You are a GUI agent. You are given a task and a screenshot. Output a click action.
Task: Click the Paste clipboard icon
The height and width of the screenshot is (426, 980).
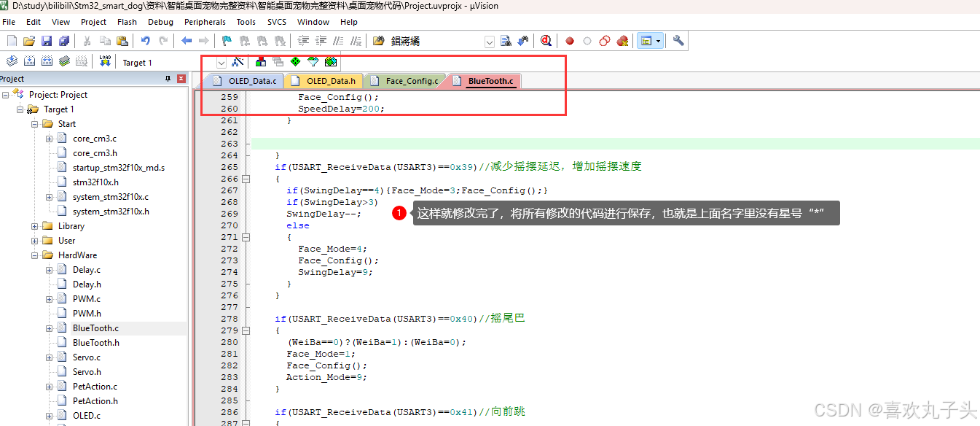coord(122,41)
